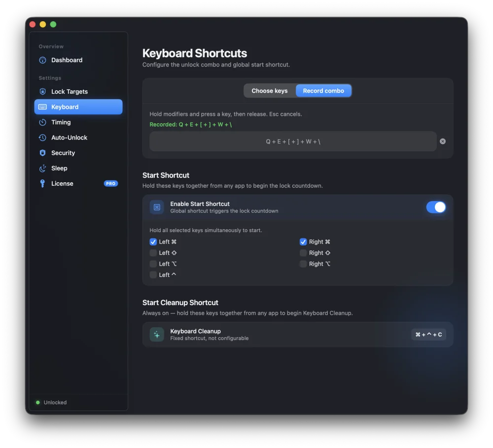
Task: Uncheck the Right Command checkbox
Action: 303,242
